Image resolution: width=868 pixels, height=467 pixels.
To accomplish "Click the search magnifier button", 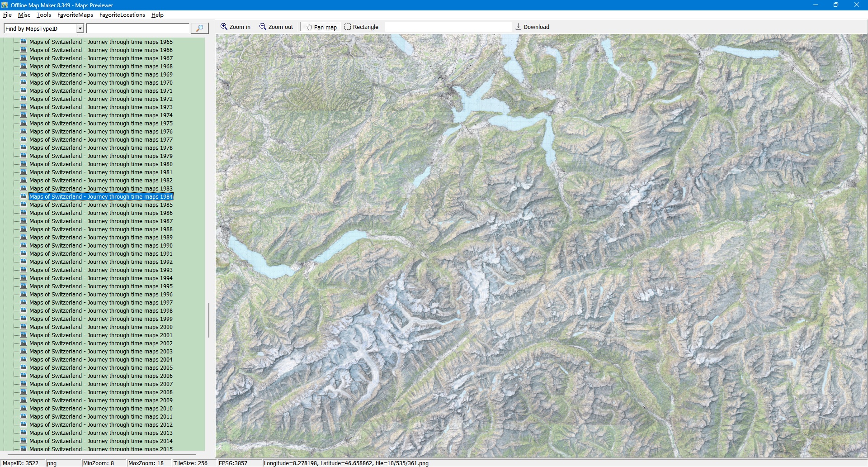I will [199, 29].
